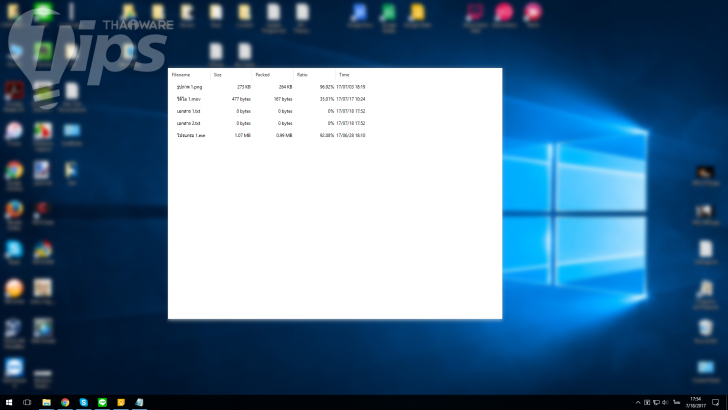Select the 1.txt file row

pyautogui.click(x=271, y=111)
